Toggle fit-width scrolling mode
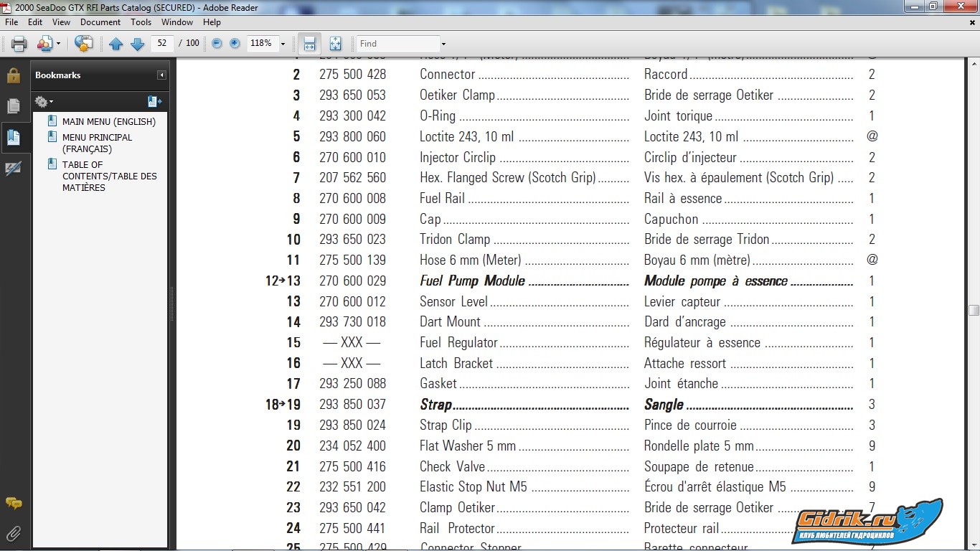The height and width of the screenshot is (551, 980). point(309,44)
